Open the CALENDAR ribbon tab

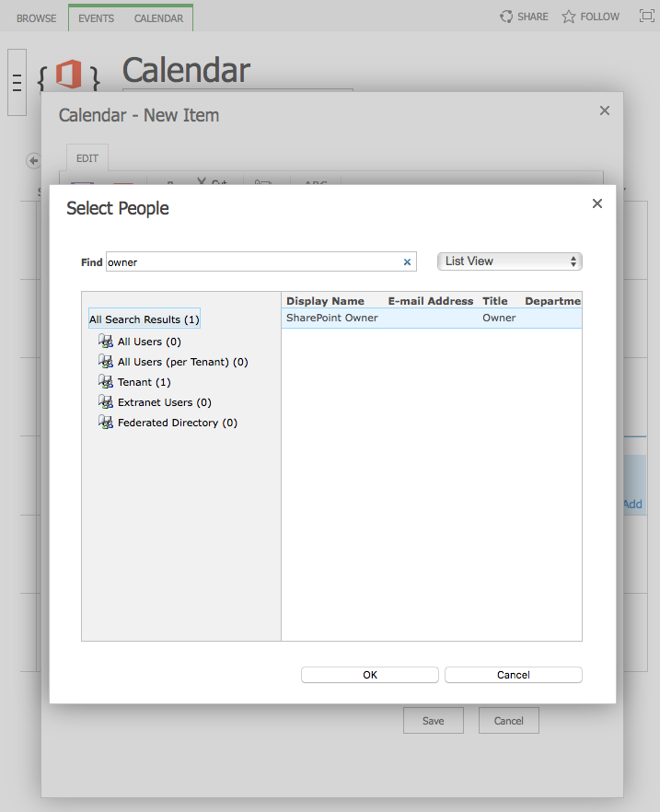[158, 18]
